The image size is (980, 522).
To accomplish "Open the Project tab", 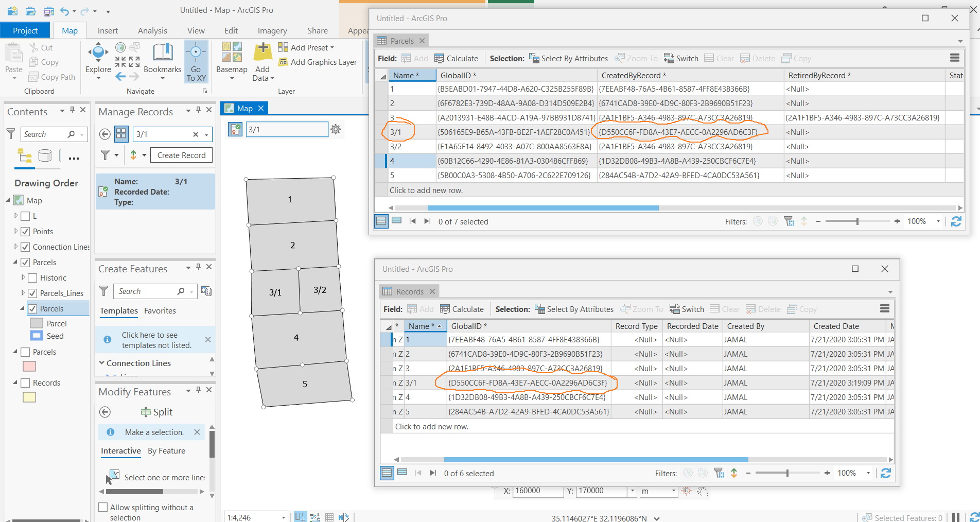I will [25, 30].
